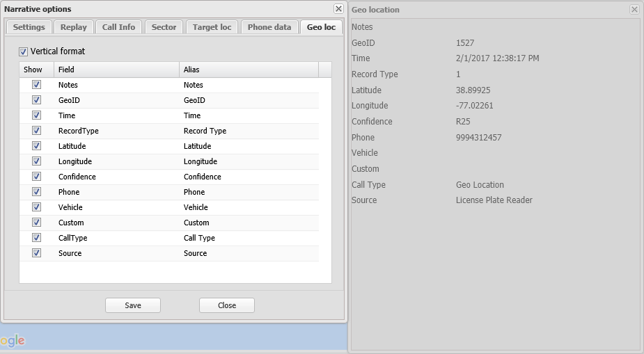Toggle the Vertical format checkbox
The image size is (644, 354).
click(x=24, y=51)
